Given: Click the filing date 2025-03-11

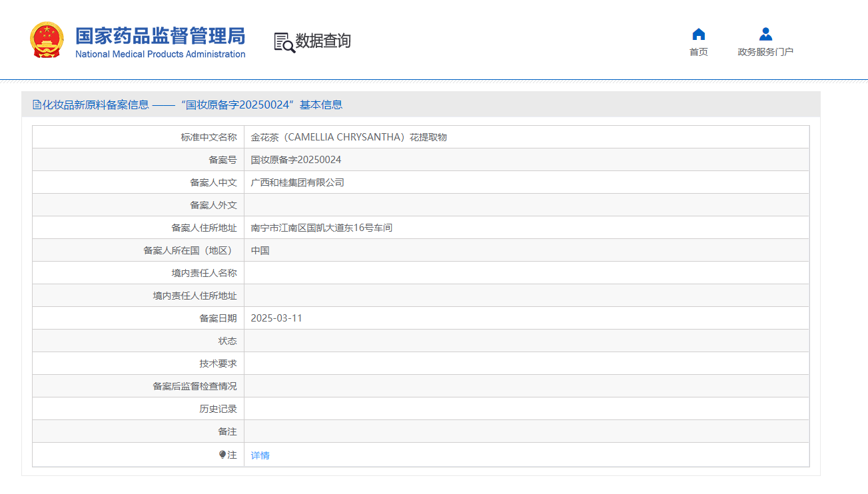Looking at the screenshot, I should pyautogui.click(x=276, y=318).
